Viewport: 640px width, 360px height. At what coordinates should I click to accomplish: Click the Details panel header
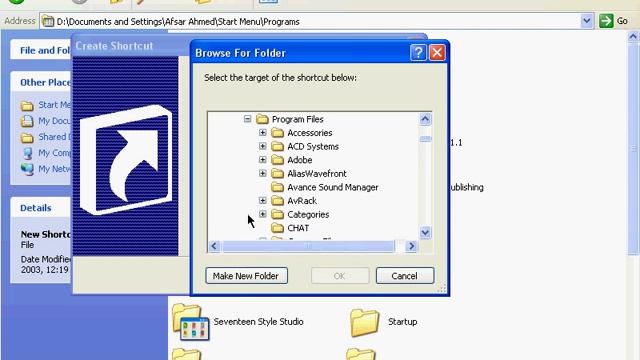[41, 208]
